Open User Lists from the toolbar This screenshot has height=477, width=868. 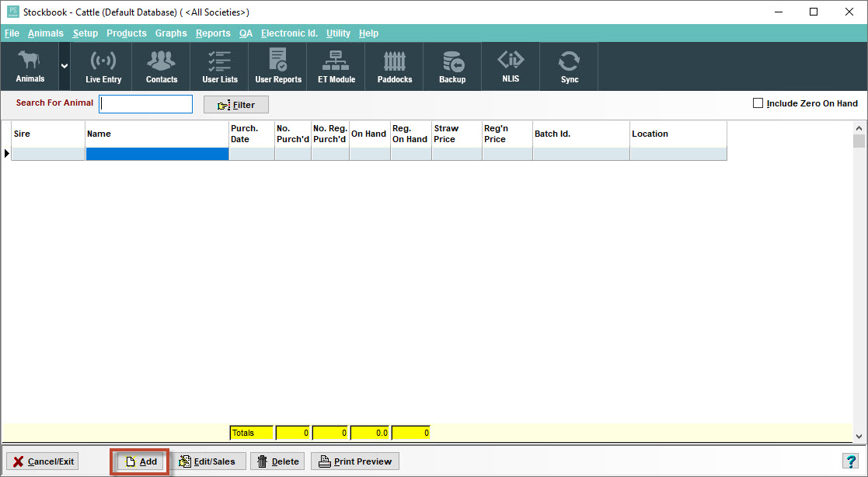point(220,66)
